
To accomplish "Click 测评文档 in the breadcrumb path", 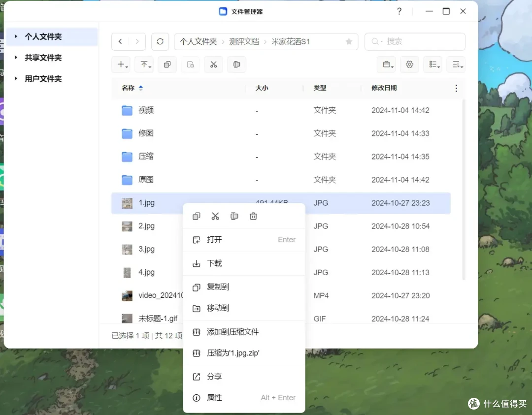I will pos(244,42).
